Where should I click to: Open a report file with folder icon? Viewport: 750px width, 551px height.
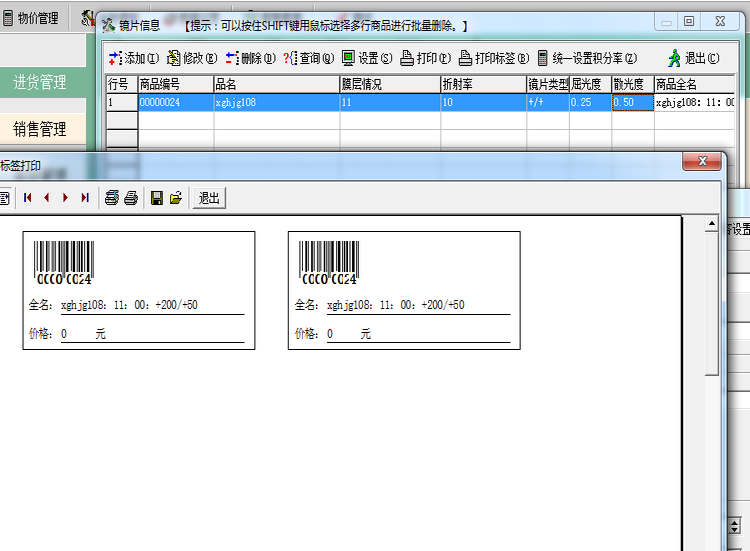coord(176,198)
